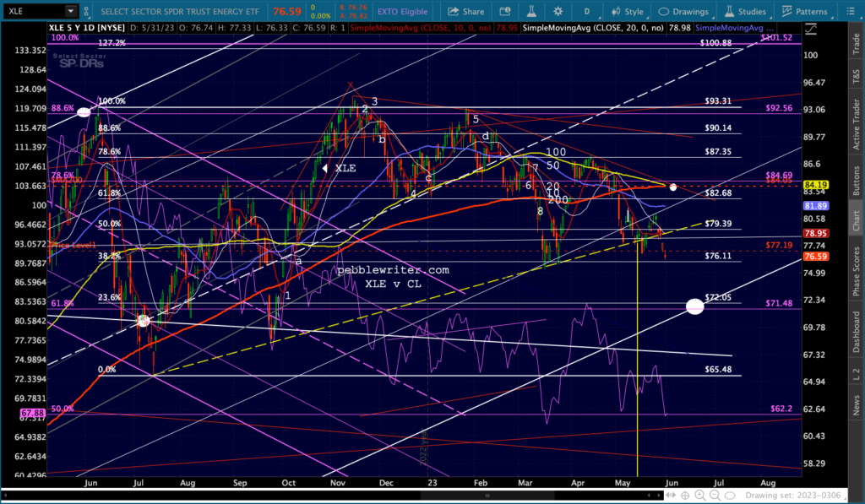Viewport: 865px width, 504px height.
Task: Click the yellow 84.19 price bubble
Action: coord(815,185)
